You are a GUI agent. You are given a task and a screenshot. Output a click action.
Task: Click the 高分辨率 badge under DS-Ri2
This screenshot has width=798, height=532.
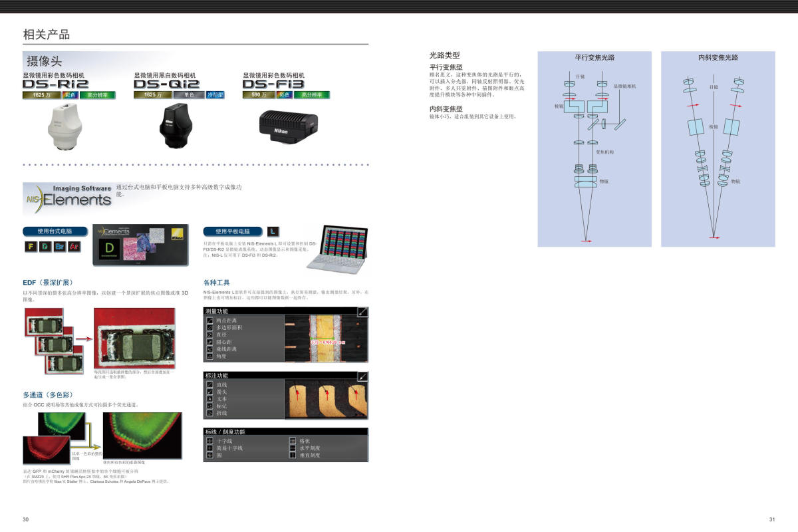(98, 95)
